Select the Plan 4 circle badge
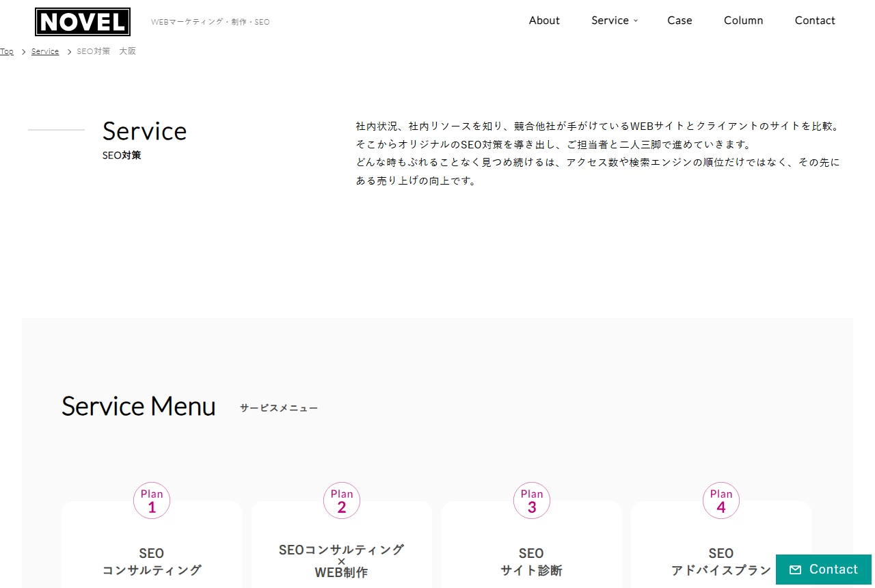Screen dimensions: 875x588 [x=721, y=500]
